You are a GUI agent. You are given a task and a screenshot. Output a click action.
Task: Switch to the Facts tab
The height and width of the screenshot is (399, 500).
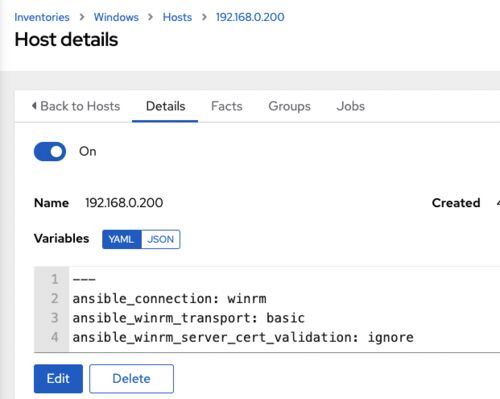coord(227,106)
